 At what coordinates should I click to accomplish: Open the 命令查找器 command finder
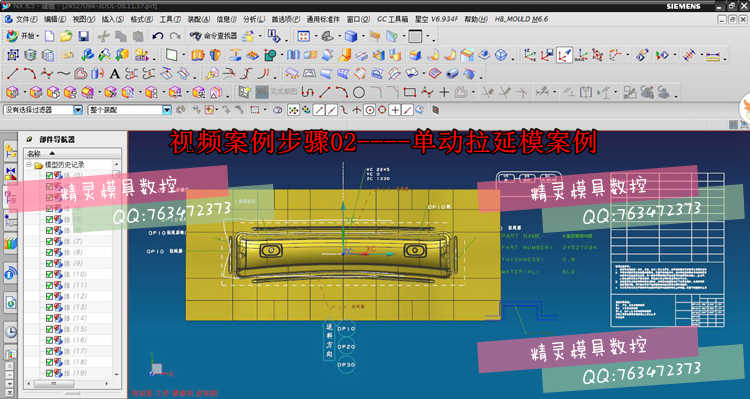(213, 36)
